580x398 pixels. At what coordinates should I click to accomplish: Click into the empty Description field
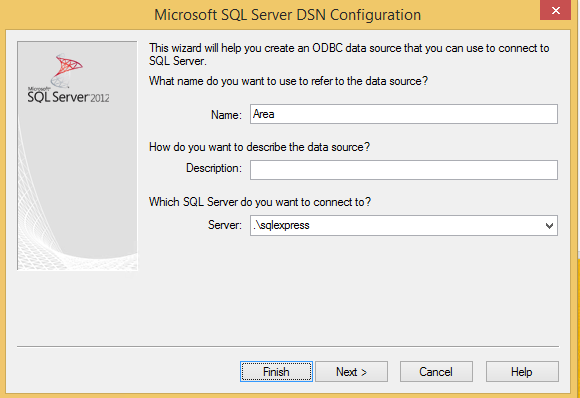pos(404,170)
